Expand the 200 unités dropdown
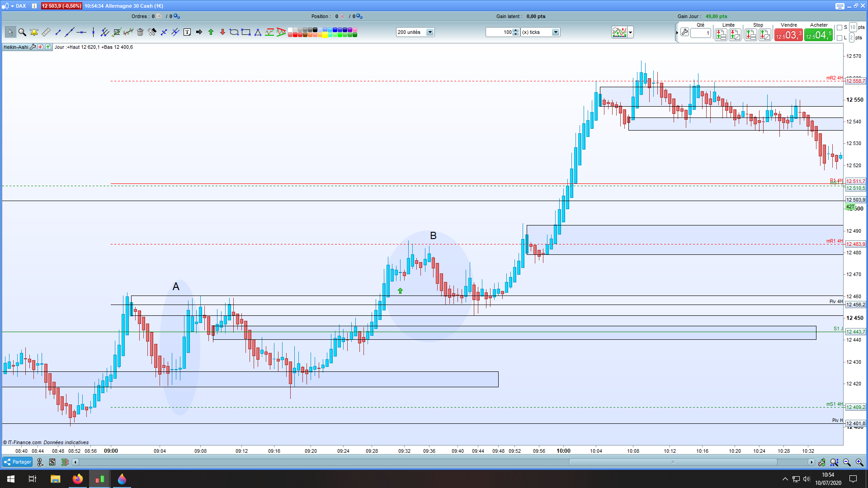This screenshot has width=868, height=488. pyautogui.click(x=430, y=32)
